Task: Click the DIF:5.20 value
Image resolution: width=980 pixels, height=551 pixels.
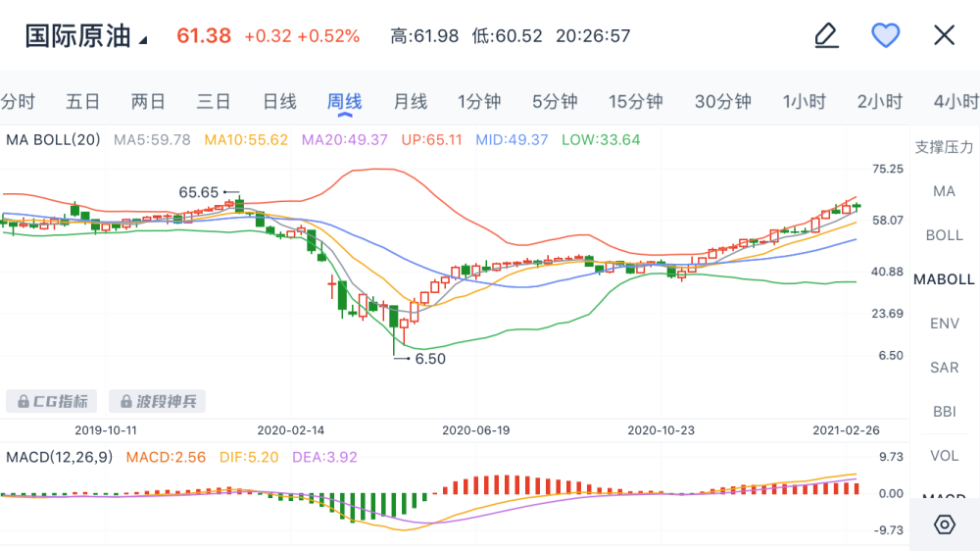Action: (249, 457)
